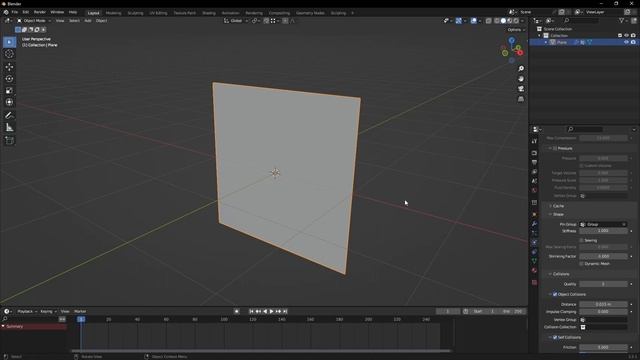Select the Cursor tool

[9, 54]
